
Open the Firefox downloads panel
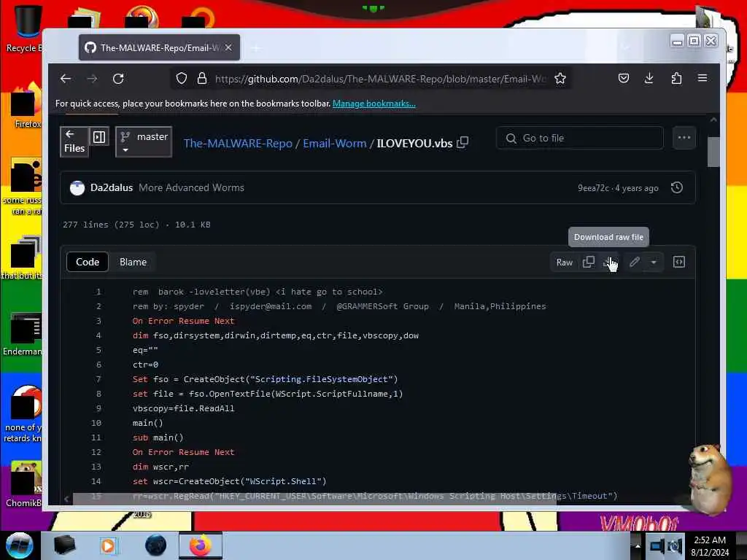coord(649,79)
